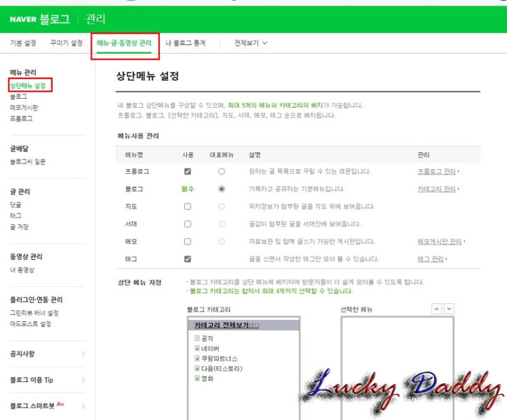This screenshot has width=507, height=420.
Task: Move selected menu down with arrow button
Action: [x=449, y=309]
